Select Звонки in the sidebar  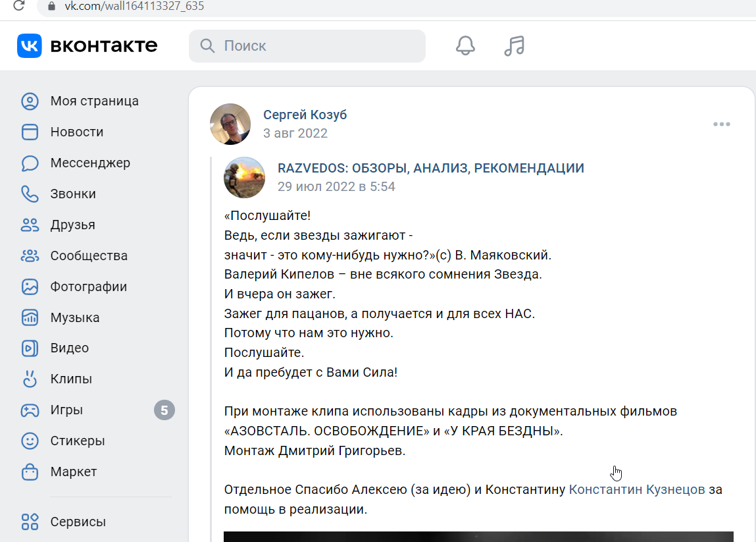73,194
